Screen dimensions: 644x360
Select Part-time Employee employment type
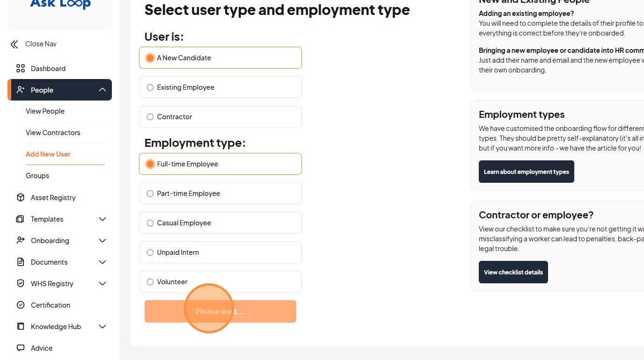click(x=150, y=194)
